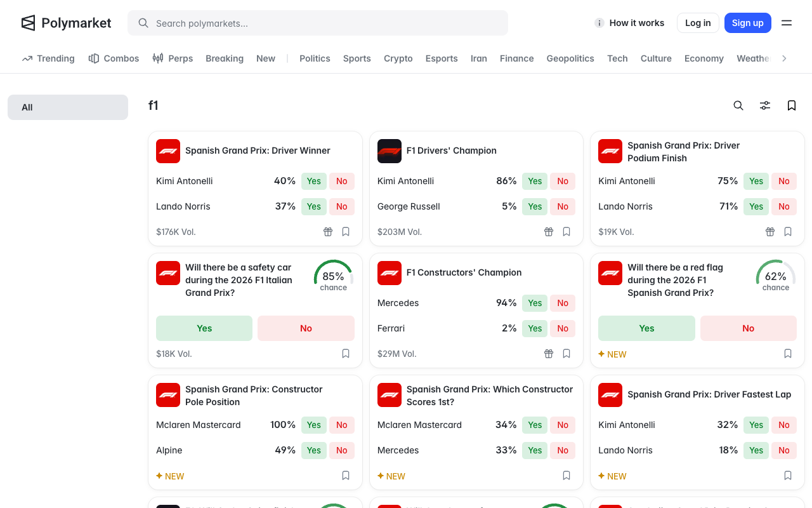Bookmark the Driver Fastest Lap market
Image resolution: width=812 pixels, height=508 pixels.
(x=788, y=476)
